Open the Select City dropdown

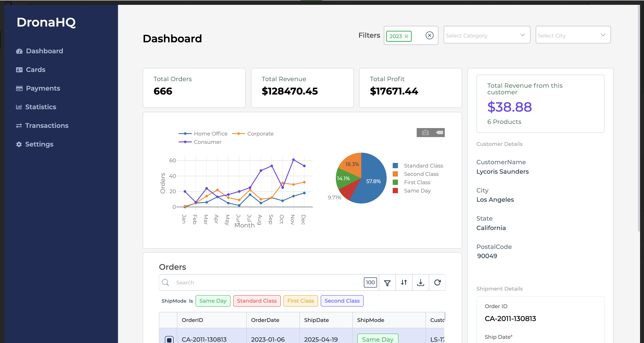point(573,35)
